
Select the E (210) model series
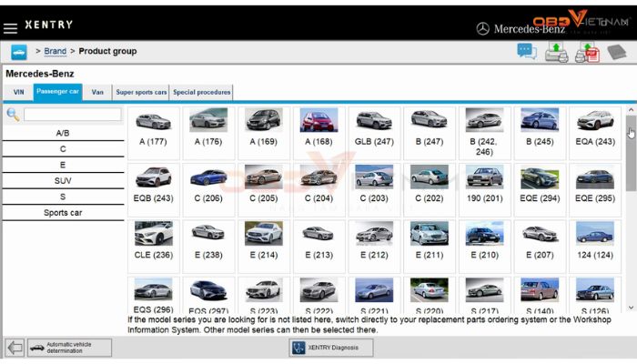pos(485,247)
